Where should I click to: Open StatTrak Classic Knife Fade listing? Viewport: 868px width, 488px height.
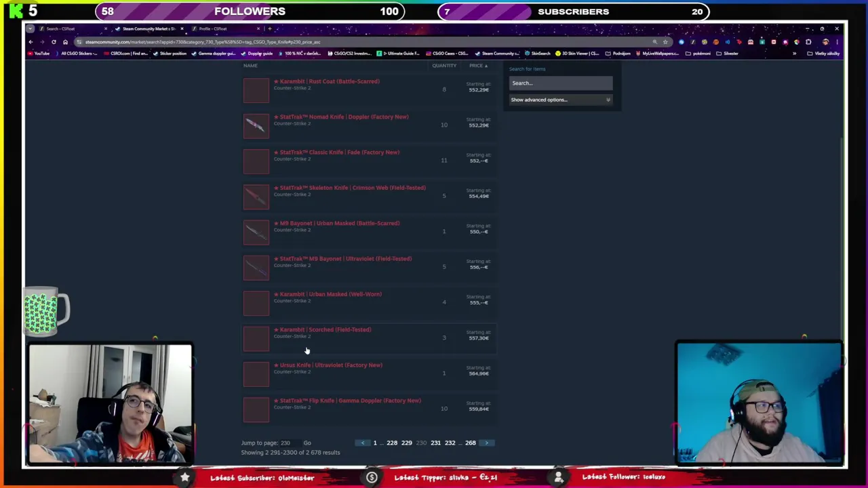point(339,152)
